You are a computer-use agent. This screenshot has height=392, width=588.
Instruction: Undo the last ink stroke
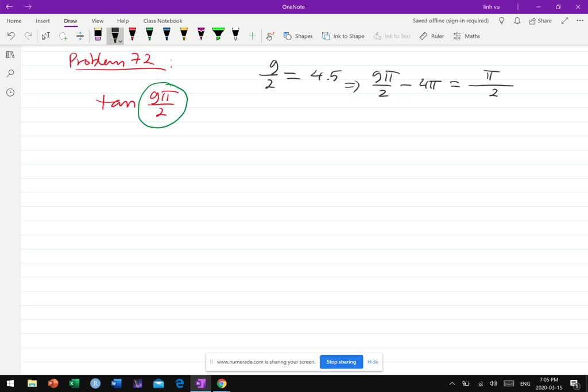coord(10,36)
